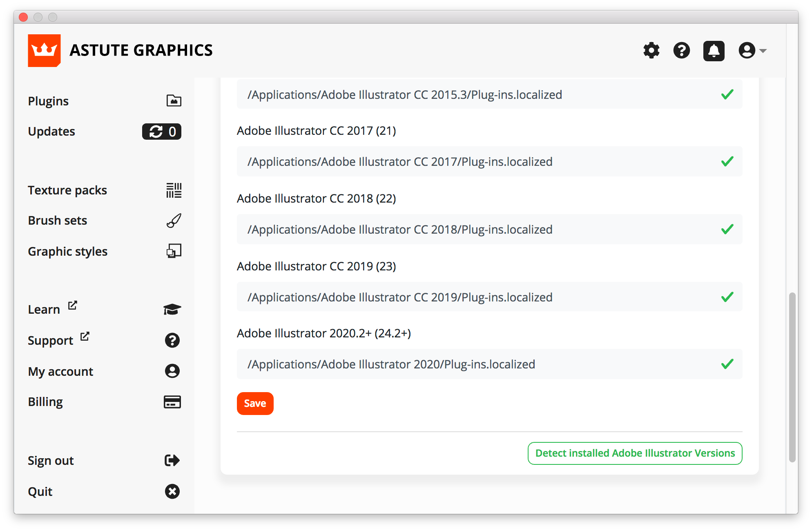Click the help question mark in the header

pyautogui.click(x=681, y=51)
